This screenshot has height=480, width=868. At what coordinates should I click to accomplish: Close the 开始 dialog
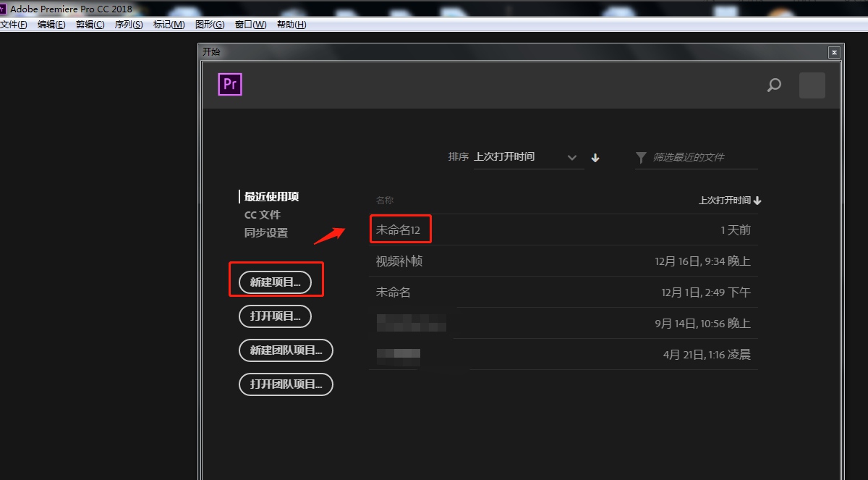(x=834, y=52)
